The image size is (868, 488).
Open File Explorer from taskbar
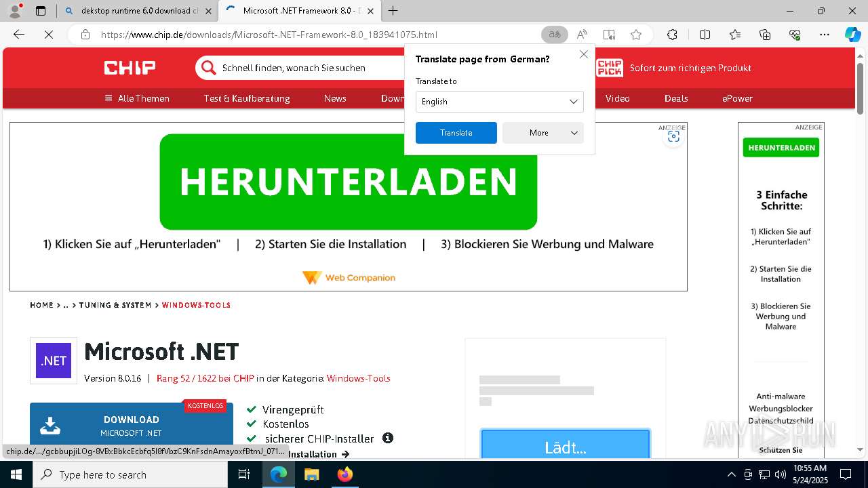pyautogui.click(x=311, y=474)
